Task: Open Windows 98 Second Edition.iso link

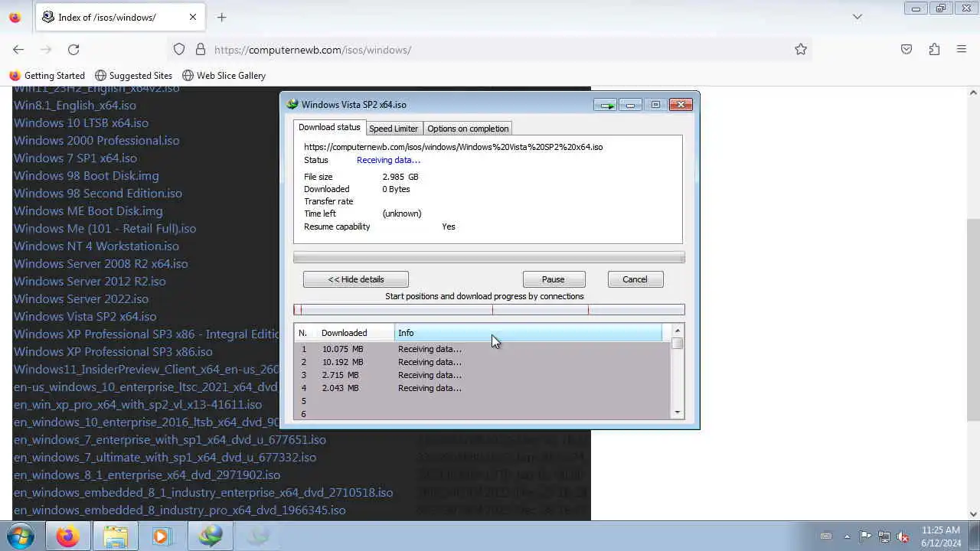Action: tap(98, 194)
